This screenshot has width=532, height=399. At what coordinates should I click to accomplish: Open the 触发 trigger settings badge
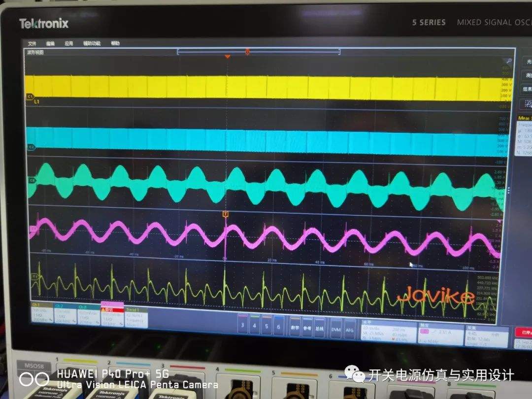(x=441, y=334)
